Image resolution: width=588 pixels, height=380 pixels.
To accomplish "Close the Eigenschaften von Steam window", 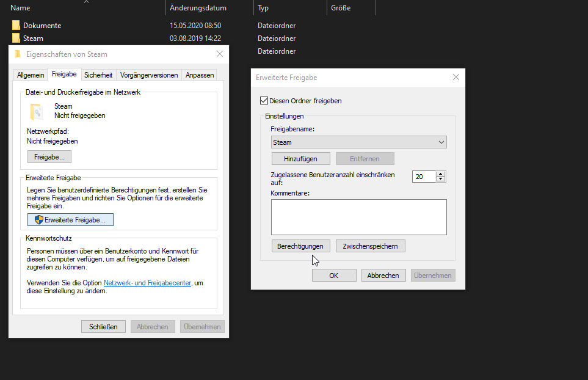I will [220, 54].
